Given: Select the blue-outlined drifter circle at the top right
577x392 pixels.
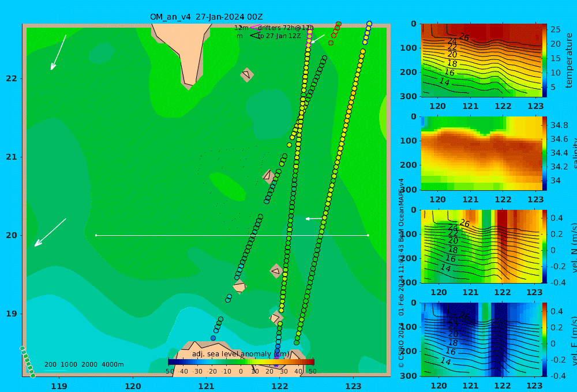Looking at the screenshot, I should click(x=369, y=24).
